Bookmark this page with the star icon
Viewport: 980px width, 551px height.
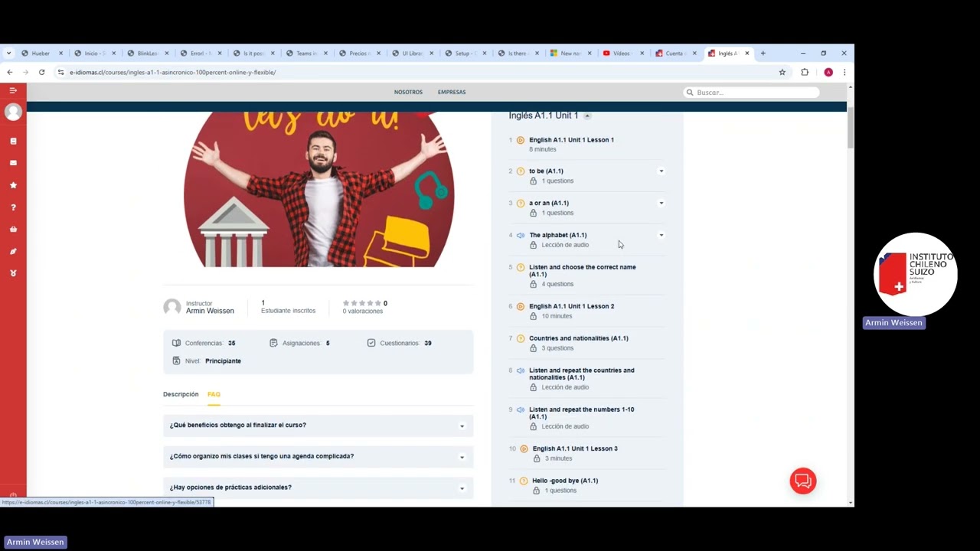[x=782, y=72]
